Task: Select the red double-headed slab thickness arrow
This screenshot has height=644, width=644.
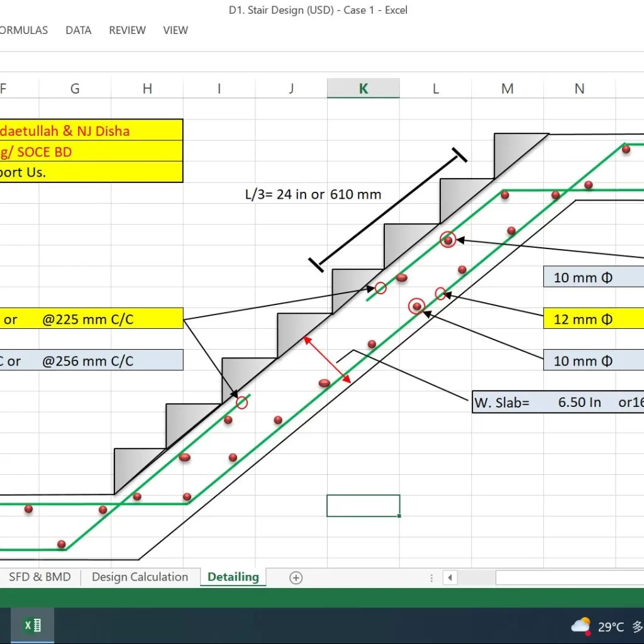Action: pos(327,360)
